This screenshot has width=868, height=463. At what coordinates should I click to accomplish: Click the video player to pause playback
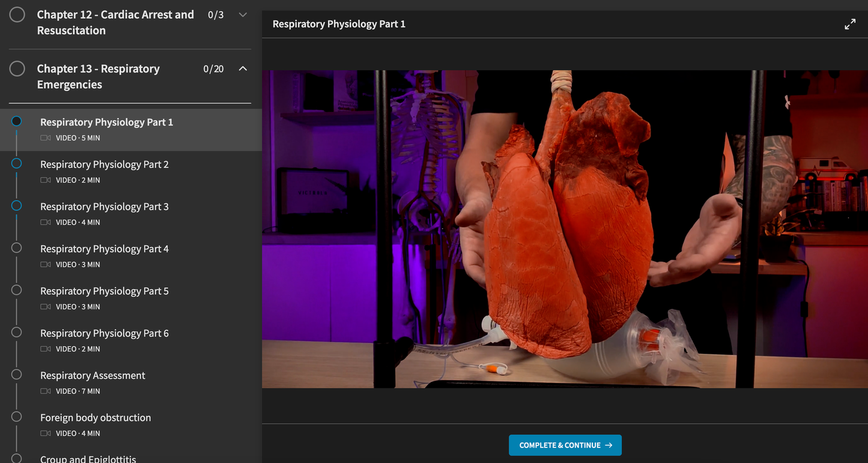click(x=565, y=228)
